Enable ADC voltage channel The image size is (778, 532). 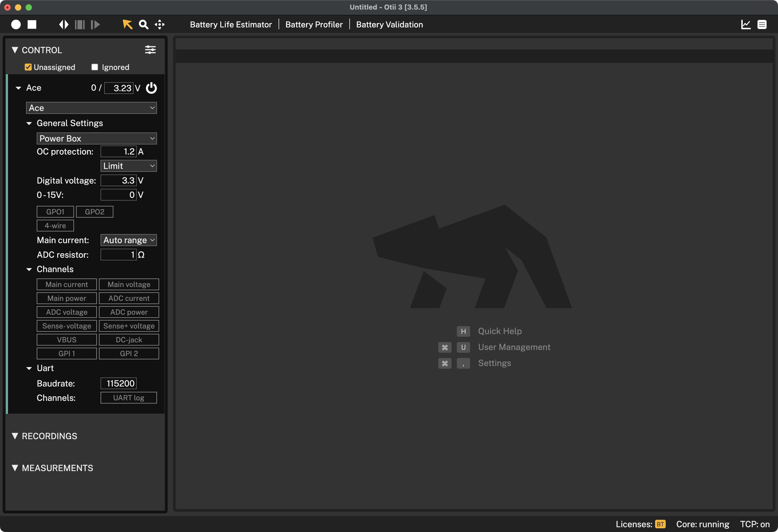(67, 312)
